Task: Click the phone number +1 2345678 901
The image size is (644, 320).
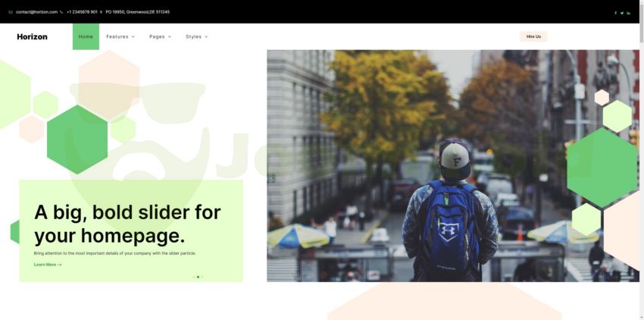Action: click(82, 12)
